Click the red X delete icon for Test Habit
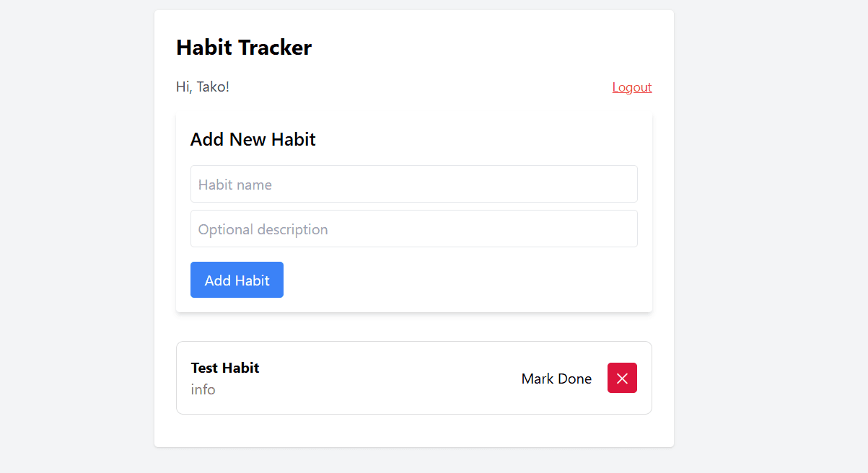The image size is (868, 473). pyautogui.click(x=622, y=377)
